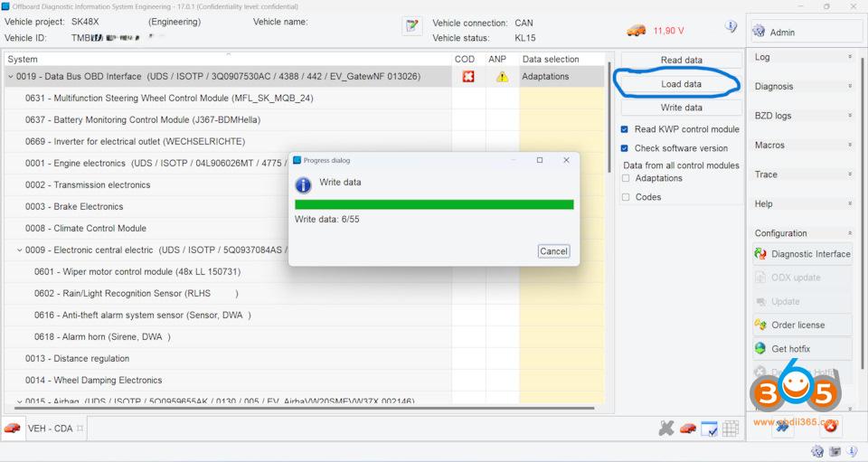This screenshot has height=462, width=868.
Task: Open the Macros menu section
Action: coord(803,146)
